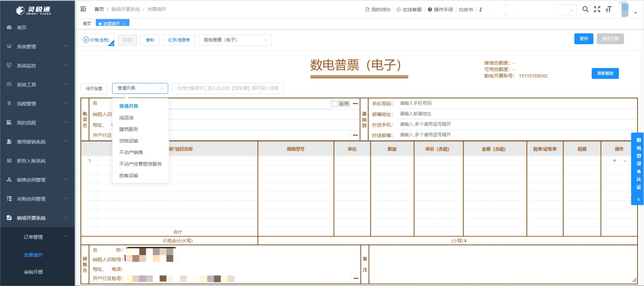Toggle the 价格(含税) price mode button

click(x=96, y=40)
